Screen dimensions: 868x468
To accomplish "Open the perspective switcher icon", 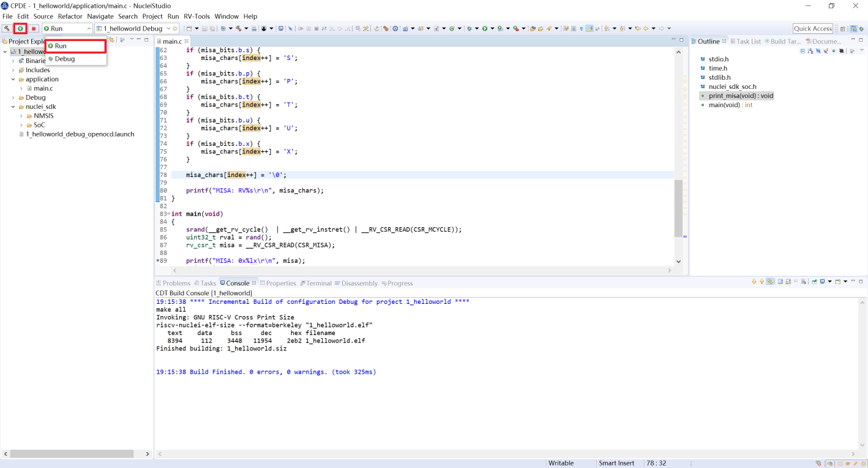I will [x=843, y=28].
